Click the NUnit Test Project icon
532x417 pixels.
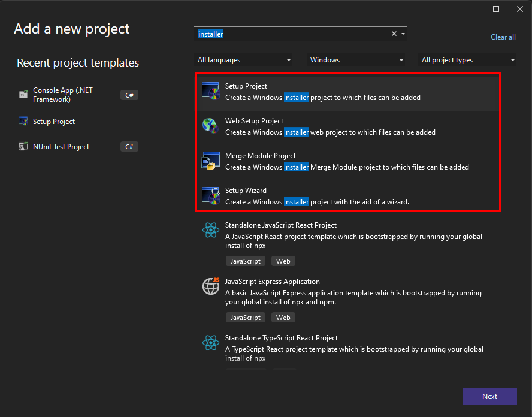point(23,146)
